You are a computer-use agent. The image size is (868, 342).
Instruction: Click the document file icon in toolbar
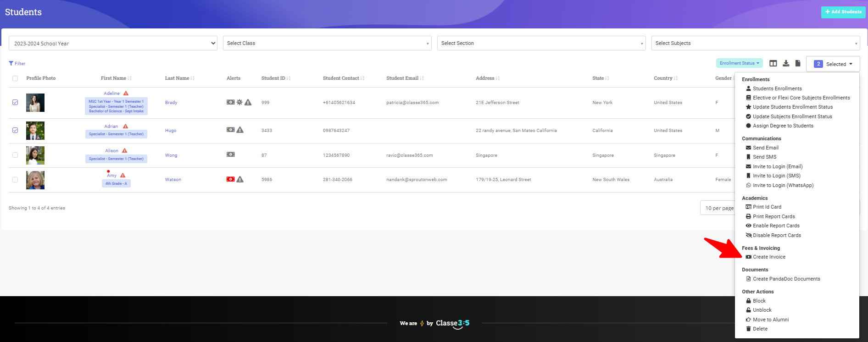click(798, 63)
